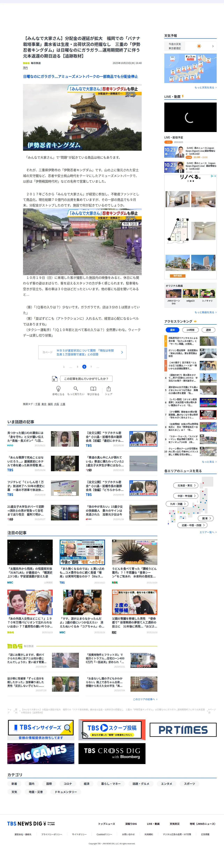Click the 国内 category label under headline

[x=26, y=68]
